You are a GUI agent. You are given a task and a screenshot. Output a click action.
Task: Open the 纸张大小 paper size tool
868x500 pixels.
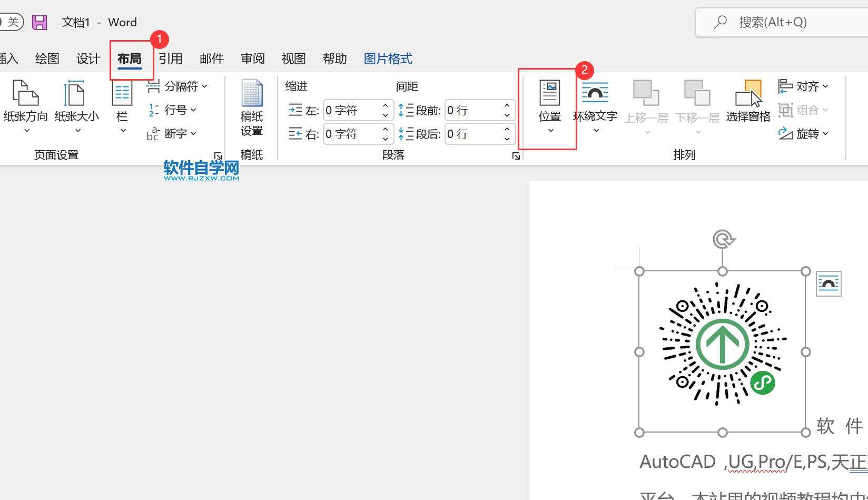[x=76, y=105]
